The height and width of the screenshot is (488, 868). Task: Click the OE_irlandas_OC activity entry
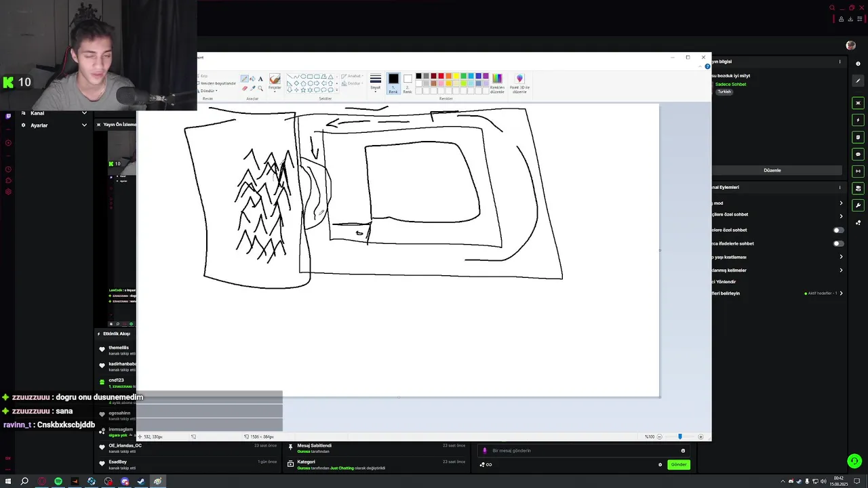pos(189,448)
